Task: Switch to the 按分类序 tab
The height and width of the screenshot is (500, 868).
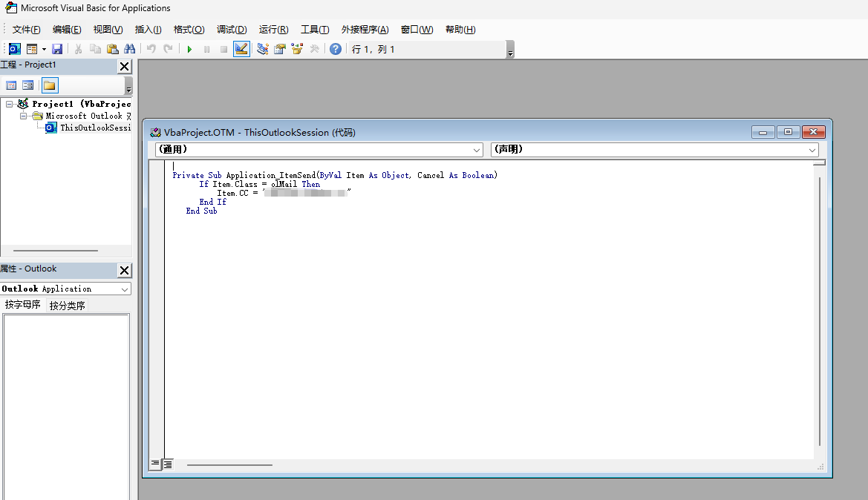Action: pos(67,306)
